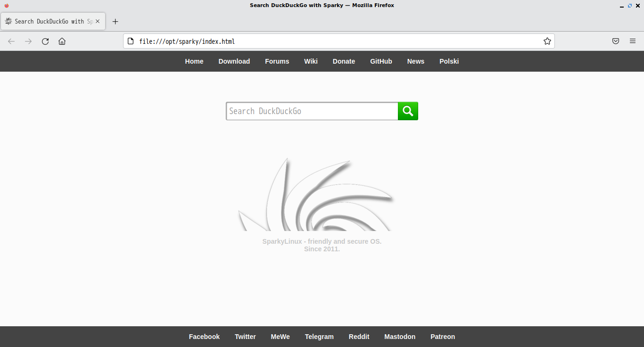Open the Download menu item

tap(234, 61)
